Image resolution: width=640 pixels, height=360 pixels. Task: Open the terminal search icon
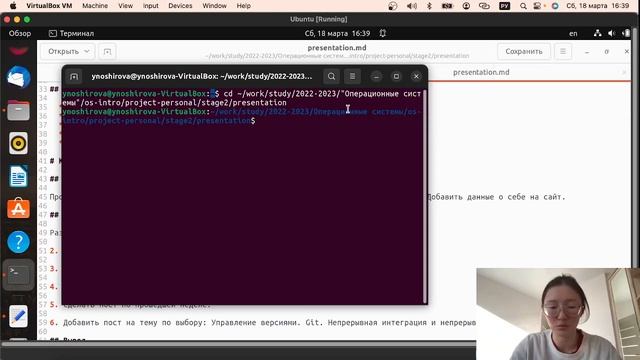click(x=331, y=76)
